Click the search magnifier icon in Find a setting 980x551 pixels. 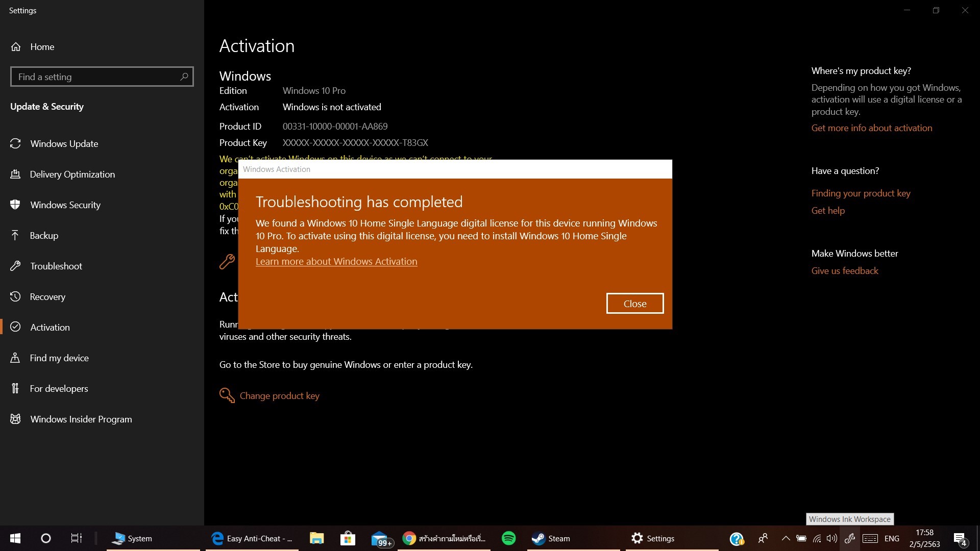(x=184, y=77)
